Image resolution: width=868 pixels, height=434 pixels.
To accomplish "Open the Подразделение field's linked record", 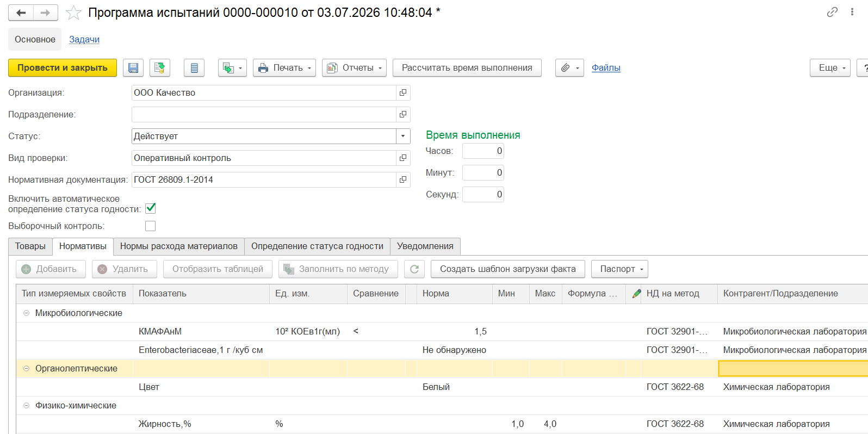I will click(x=403, y=115).
